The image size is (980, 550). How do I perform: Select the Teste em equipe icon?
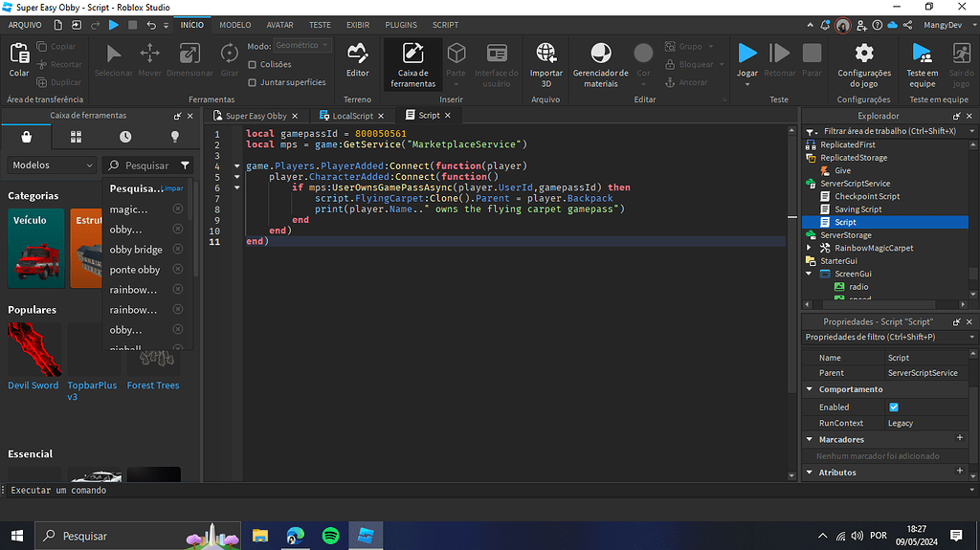[x=922, y=54]
